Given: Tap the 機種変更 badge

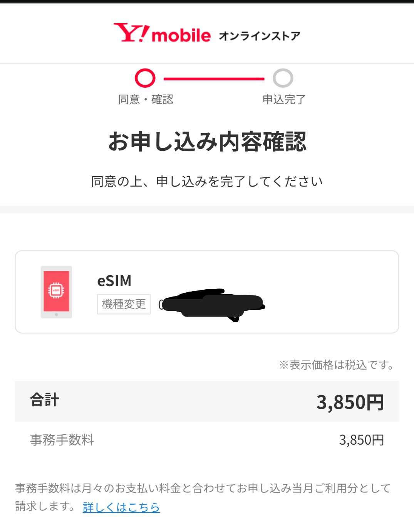Looking at the screenshot, I should (124, 304).
